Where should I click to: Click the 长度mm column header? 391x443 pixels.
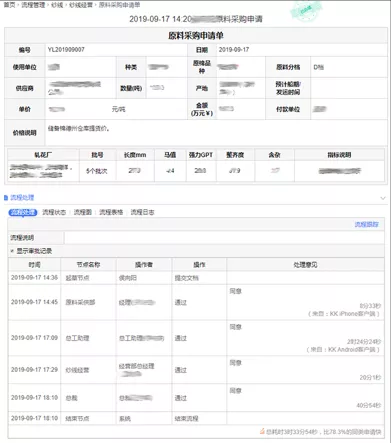point(135,155)
